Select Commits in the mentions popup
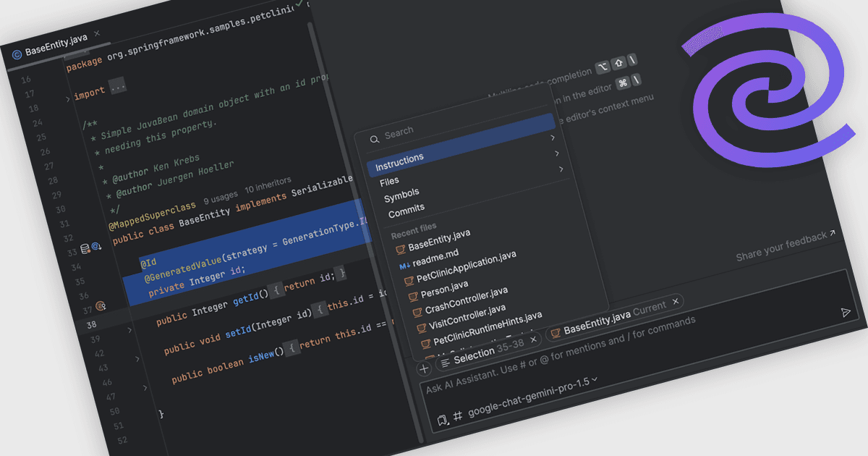 coord(407,211)
